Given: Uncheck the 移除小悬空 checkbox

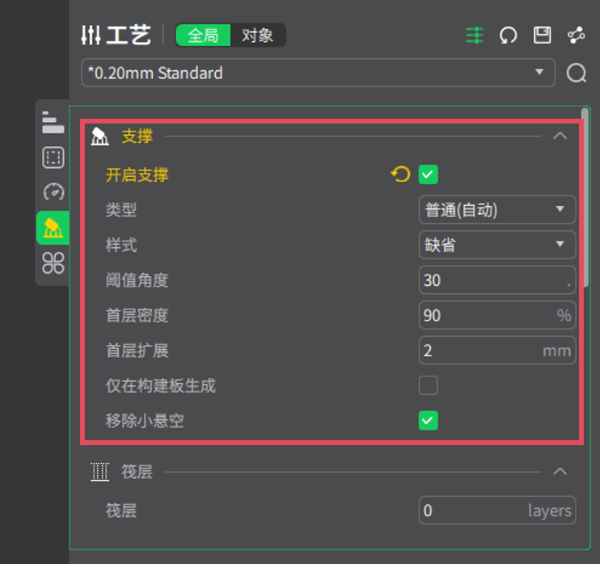Looking at the screenshot, I should 428,421.
